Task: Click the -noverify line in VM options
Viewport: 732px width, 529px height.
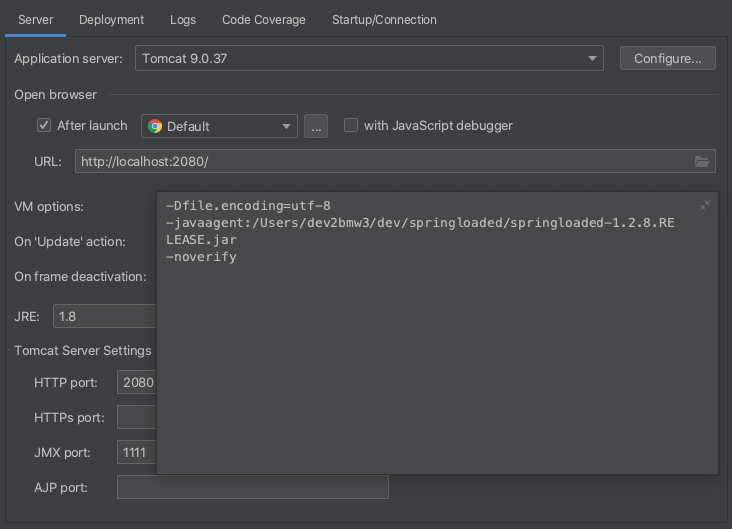Action: click(x=201, y=257)
